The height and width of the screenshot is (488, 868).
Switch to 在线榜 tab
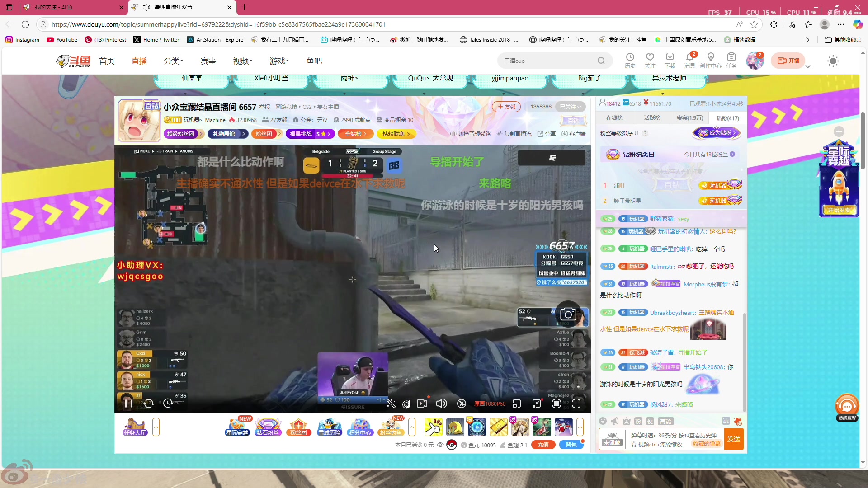pyautogui.click(x=614, y=118)
